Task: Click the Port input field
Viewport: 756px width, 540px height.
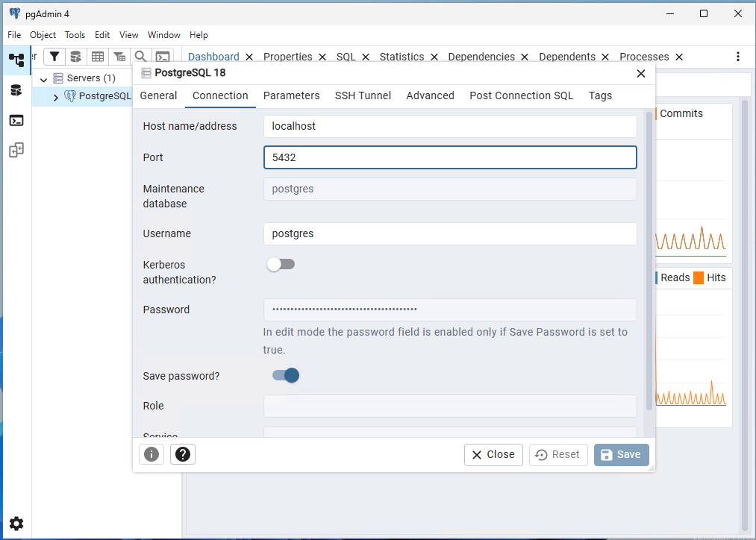Action: point(450,157)
